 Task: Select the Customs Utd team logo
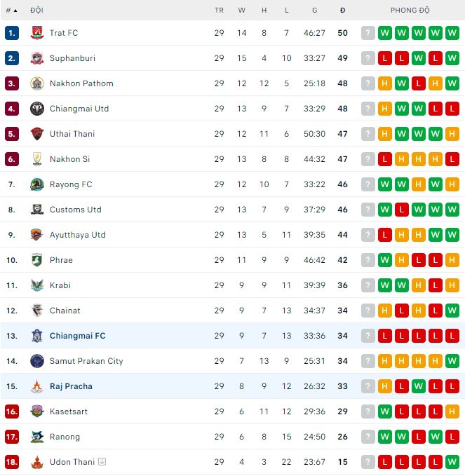[x=37, y=210]
